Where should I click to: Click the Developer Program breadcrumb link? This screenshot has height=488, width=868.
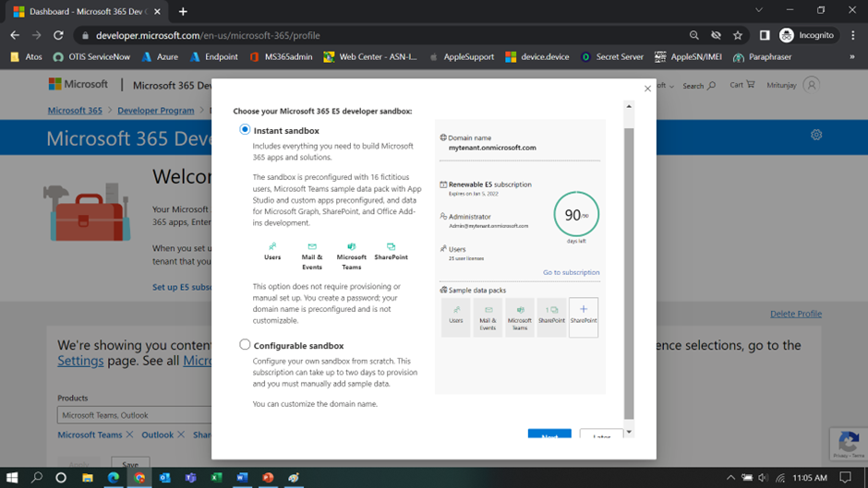click(x=155, y=111)
